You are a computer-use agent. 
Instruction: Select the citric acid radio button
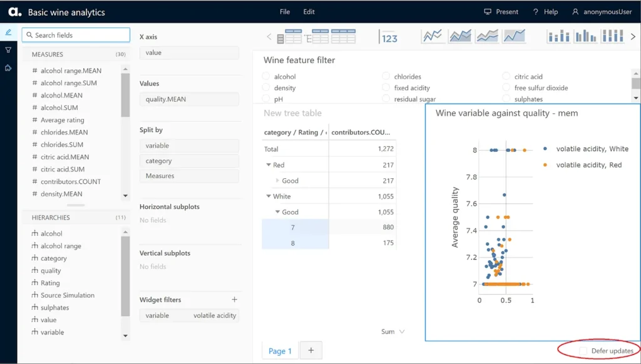(x=506, y=76)
